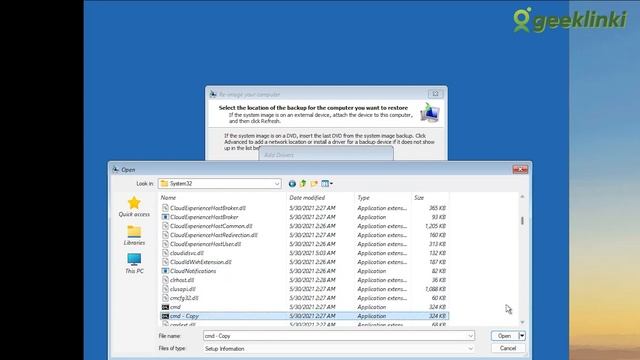The width and height of the screenshot is (640, 360).
Task: Select the file CloudExperienceHostBroker.dll
Action: (x=208, y=208)
